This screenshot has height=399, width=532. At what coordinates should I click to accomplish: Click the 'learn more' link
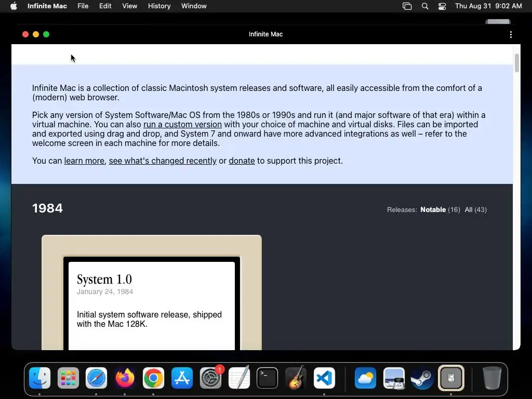point(84,161)
